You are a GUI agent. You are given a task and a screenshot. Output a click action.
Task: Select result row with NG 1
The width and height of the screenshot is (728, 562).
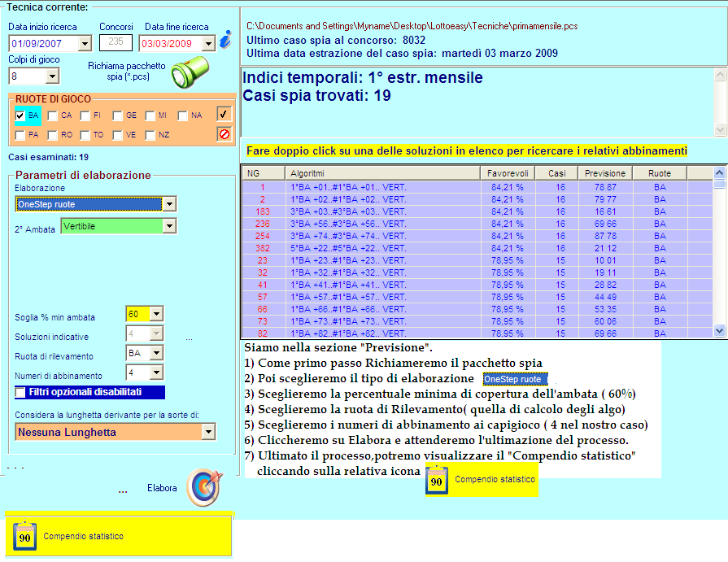tap(477, 188)
